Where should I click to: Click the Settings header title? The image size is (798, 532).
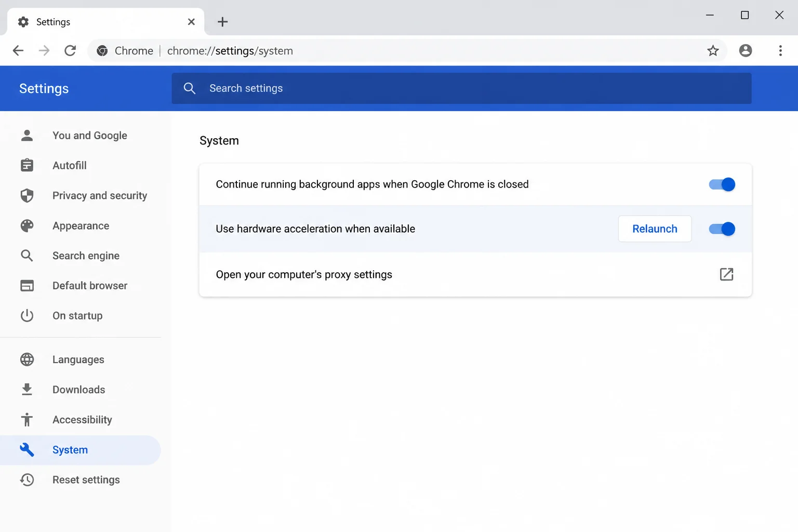point(44,88)
